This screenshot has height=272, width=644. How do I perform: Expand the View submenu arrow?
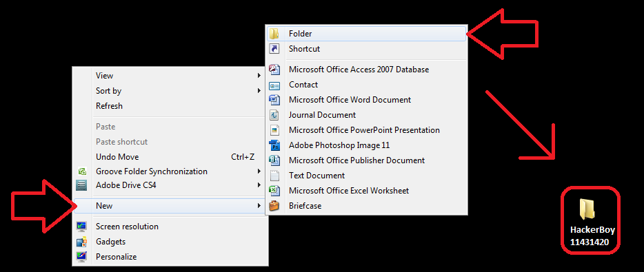click(x=259, y=76)
